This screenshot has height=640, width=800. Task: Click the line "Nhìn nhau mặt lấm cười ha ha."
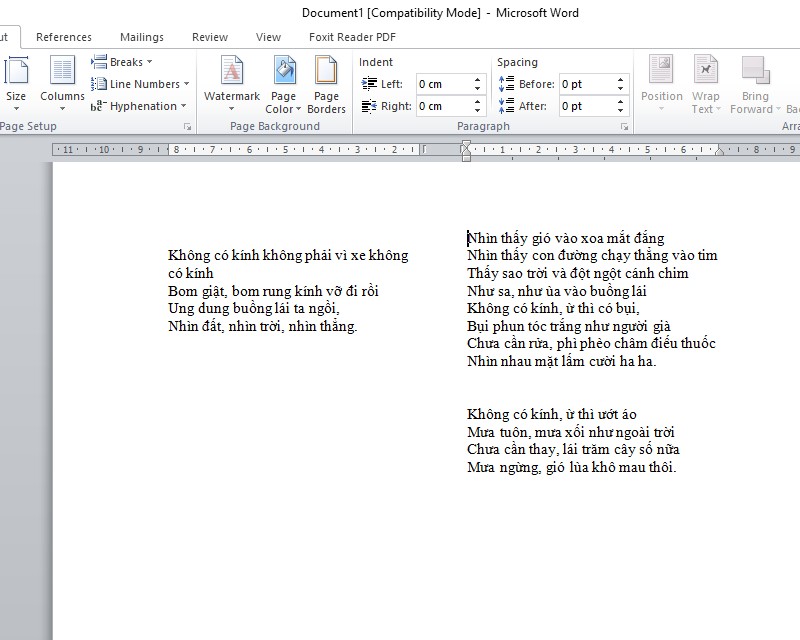click(x=562, y=361)
